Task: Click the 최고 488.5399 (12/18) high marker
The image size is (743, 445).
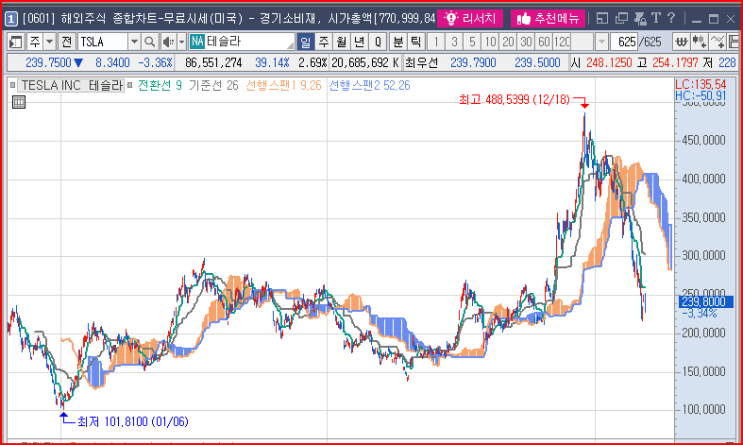Action: 515,100
